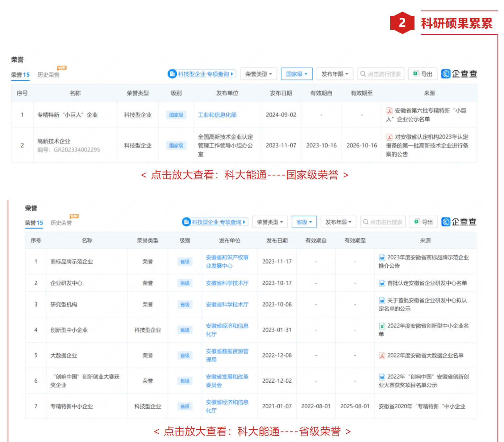Click 导出 export button in top table
This screenshot has height=442, width=504.
pos(423,74)
